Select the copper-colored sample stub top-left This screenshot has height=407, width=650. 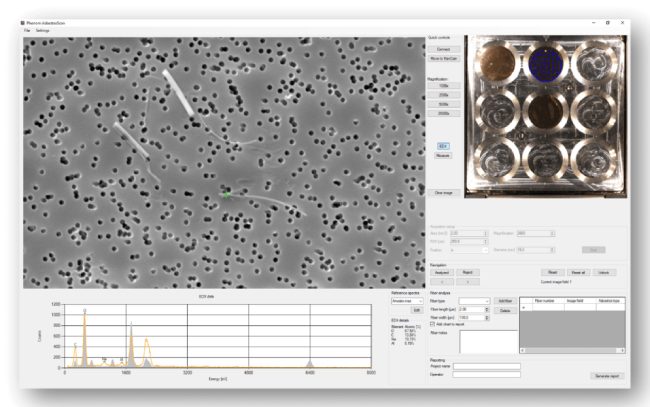[x=497, y=62]
